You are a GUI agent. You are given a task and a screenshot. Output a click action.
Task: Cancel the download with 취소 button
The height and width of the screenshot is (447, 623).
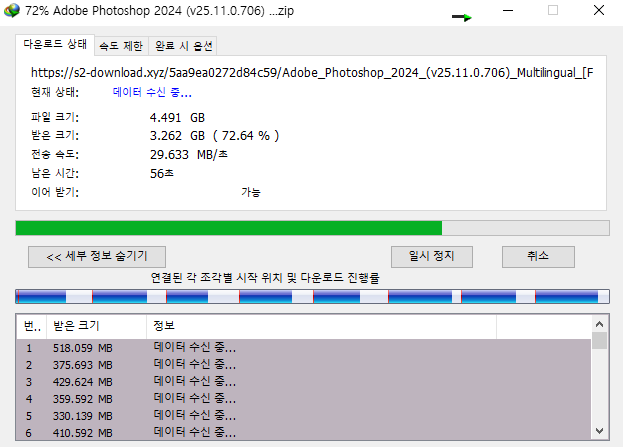coord(538,257)
